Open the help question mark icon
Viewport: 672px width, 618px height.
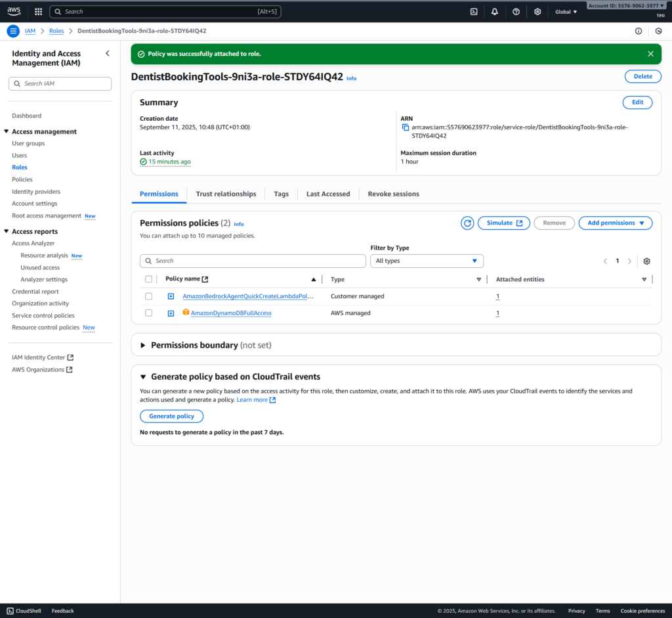(516, 12)
